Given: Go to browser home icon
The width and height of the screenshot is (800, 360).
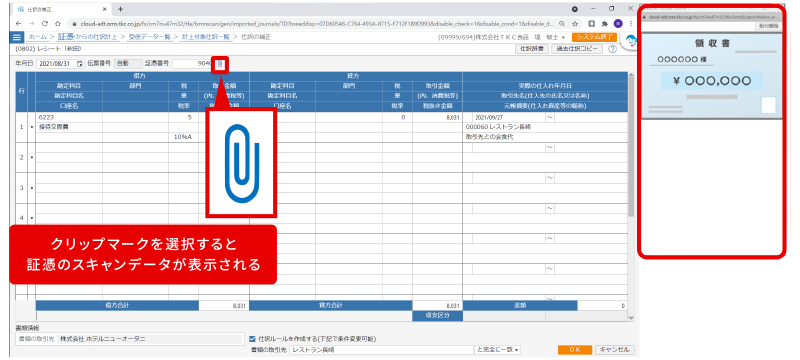Looking at the screenshot, I should (58, 23).
